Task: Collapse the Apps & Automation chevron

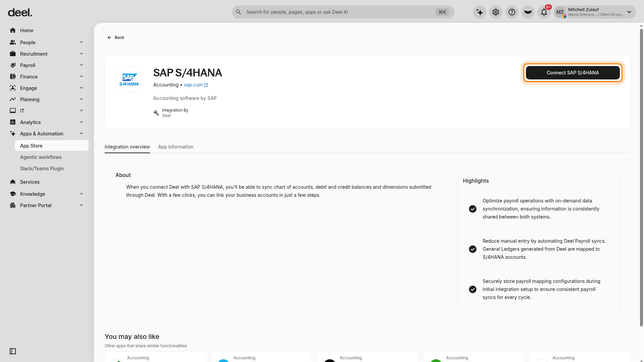Action: (x=82, y=133)
